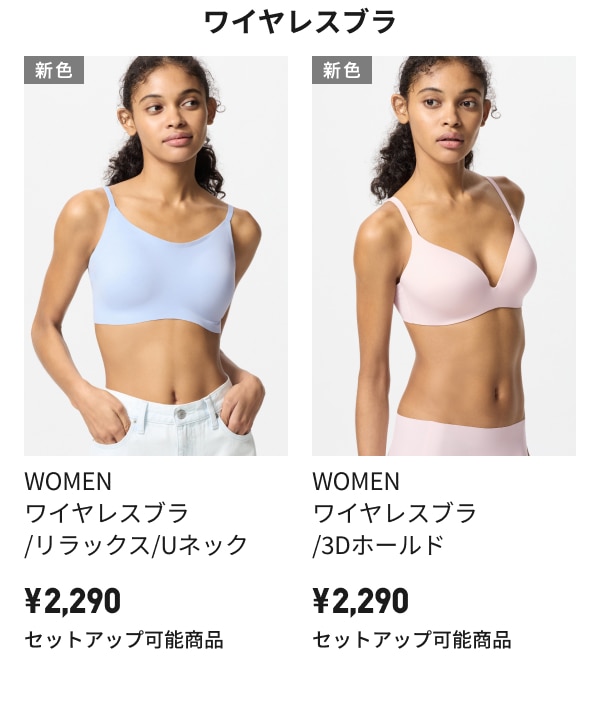Select the ワイヤレスブラ section heading
Image resolution: width=600 pixels, height=707 pixels.
click(300, 22)
